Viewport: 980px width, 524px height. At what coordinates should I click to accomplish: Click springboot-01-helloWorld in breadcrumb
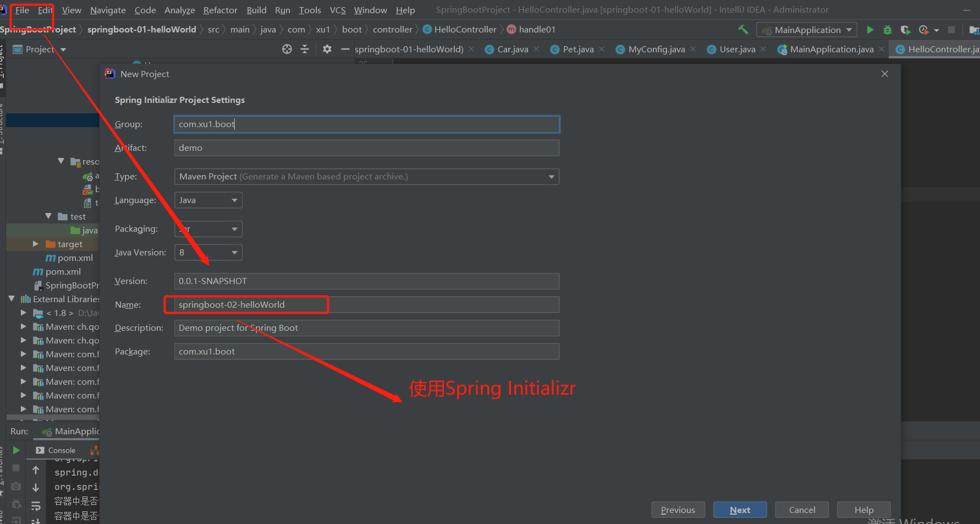pyautogui.click(x=141, y=30)
